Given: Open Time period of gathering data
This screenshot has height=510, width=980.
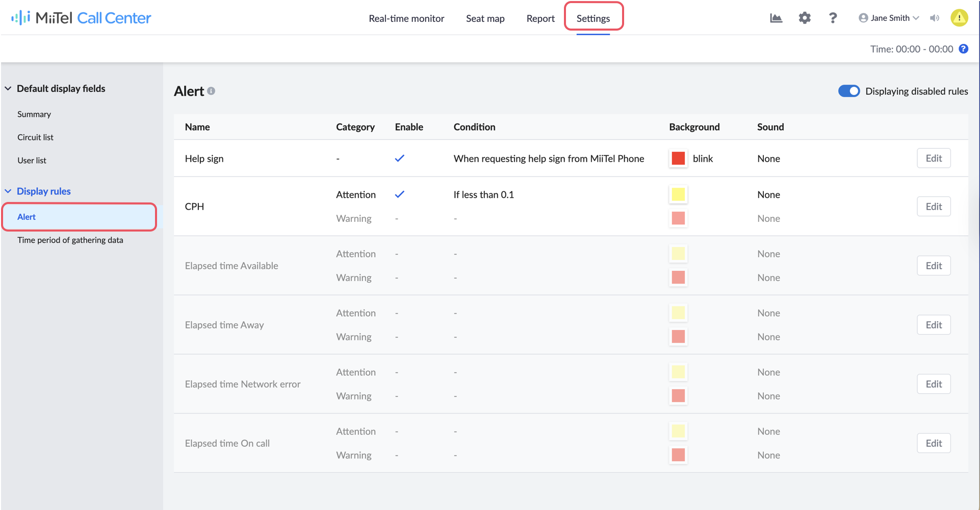Looking at the screenshot, I should pyautogui.click(x=70, y=240).
